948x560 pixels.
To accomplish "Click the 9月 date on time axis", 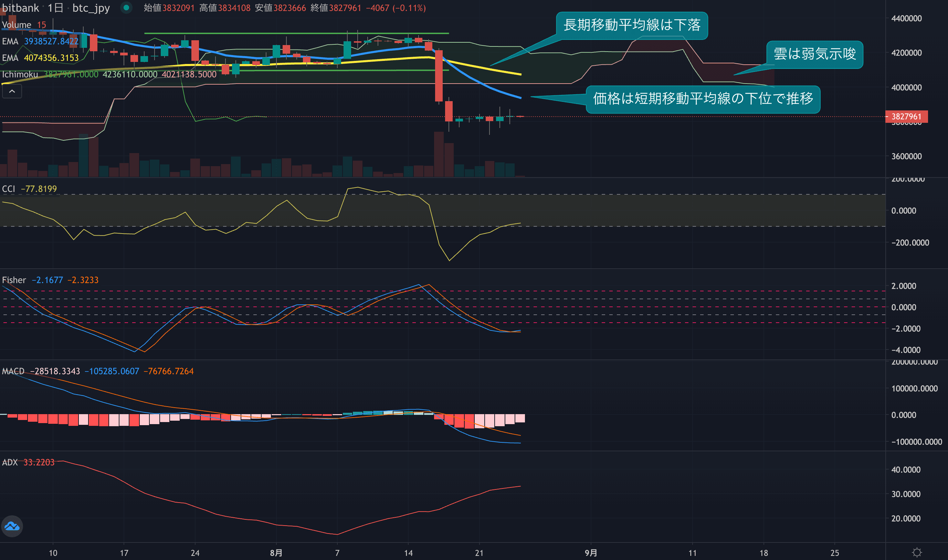I will (591, 553).
